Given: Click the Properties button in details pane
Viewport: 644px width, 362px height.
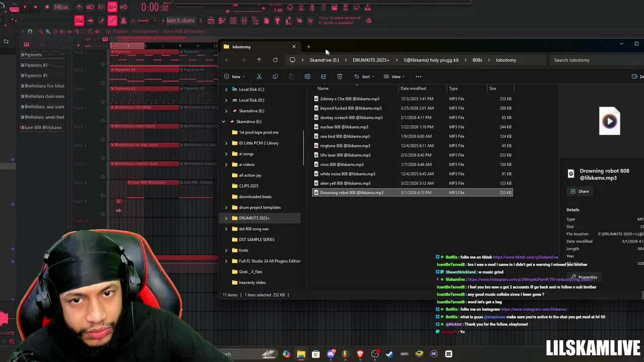Looking at the screenshot, I should click(584, 277).
